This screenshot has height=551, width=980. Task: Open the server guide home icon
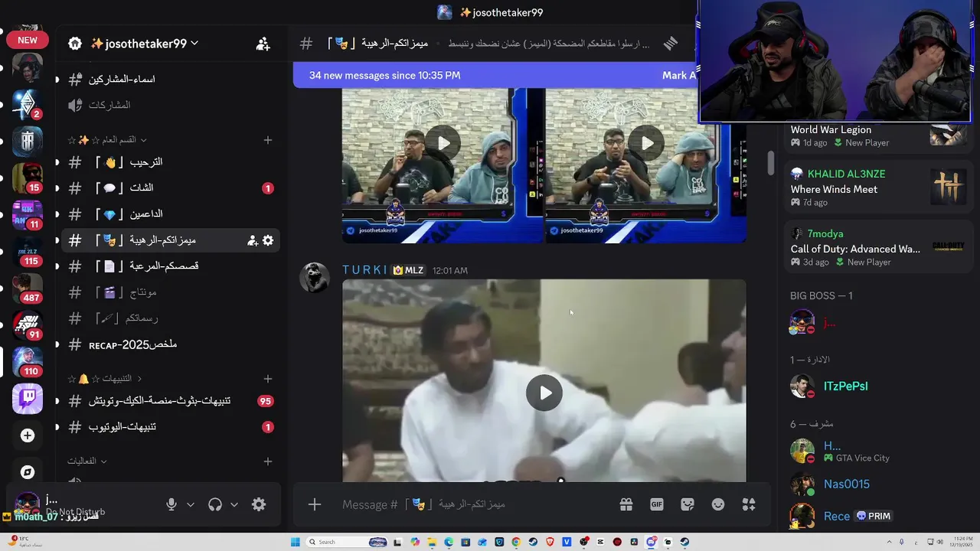coord(75,44)
